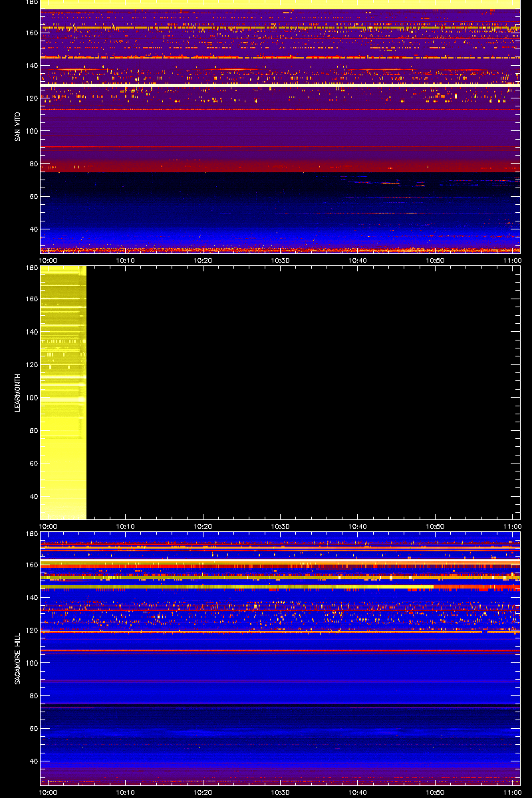Screen dimensions: 532x798
Task: Click the 10:00 tick under Learmonth
Action: [49, 526]
